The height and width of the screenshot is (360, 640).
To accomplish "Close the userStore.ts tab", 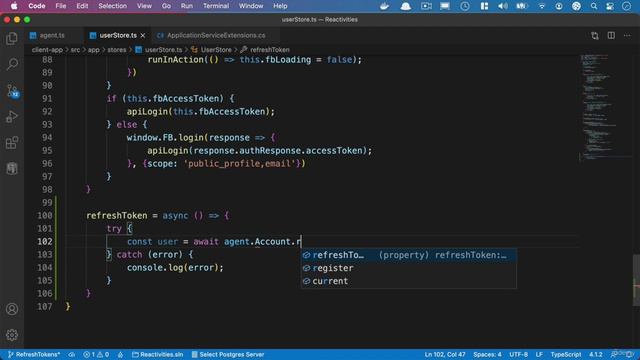I will click(x=143, y=36).
